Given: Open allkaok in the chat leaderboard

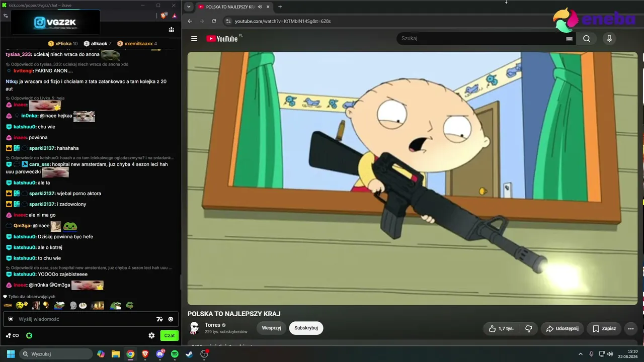Looking at the screenshot, I should 97,44.
